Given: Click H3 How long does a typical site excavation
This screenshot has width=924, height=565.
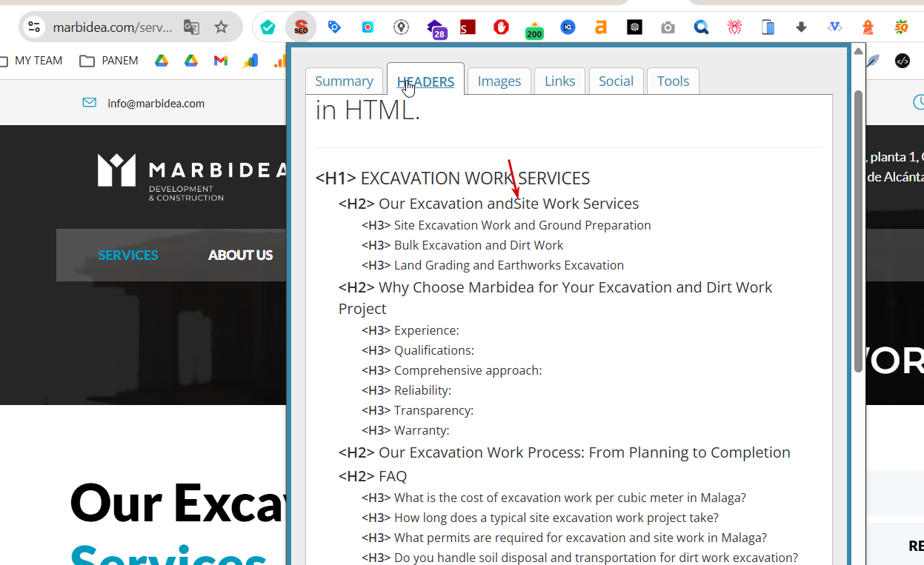Looking at the screenshot, I should [x=540, y=518].
